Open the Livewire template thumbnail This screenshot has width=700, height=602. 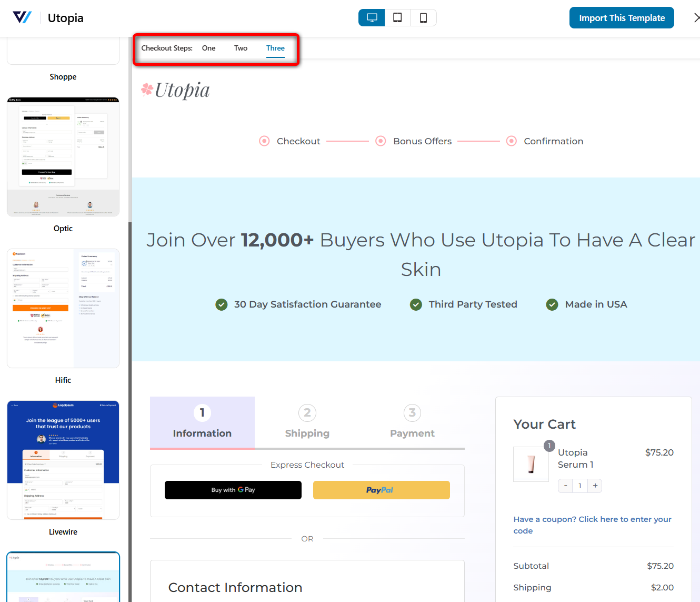[63, 460]
